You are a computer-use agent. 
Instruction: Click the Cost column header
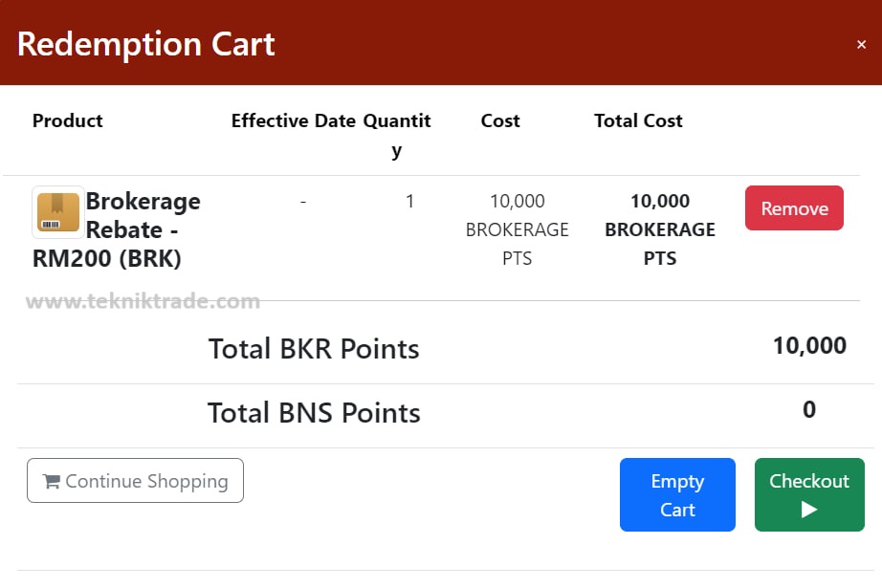pyautogui.click(x=500, y=120)
